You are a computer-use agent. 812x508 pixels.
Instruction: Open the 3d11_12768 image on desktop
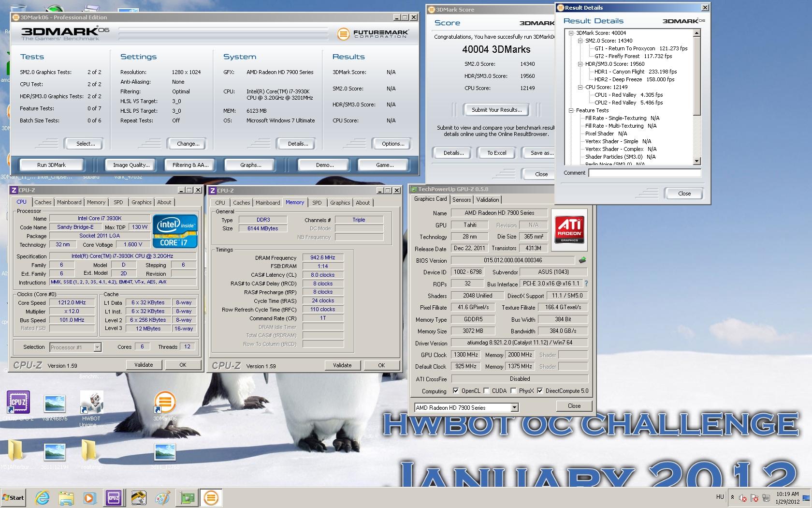[164, 455]
